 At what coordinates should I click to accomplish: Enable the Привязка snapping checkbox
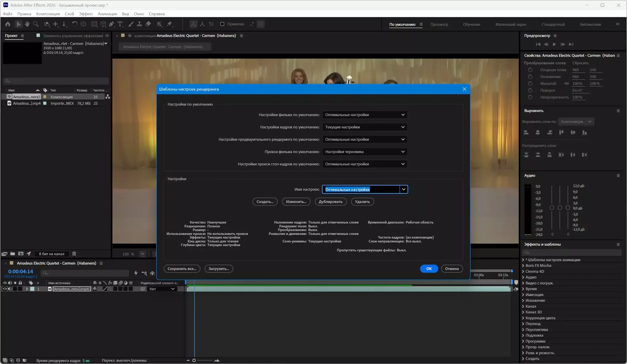pos(222,24)
